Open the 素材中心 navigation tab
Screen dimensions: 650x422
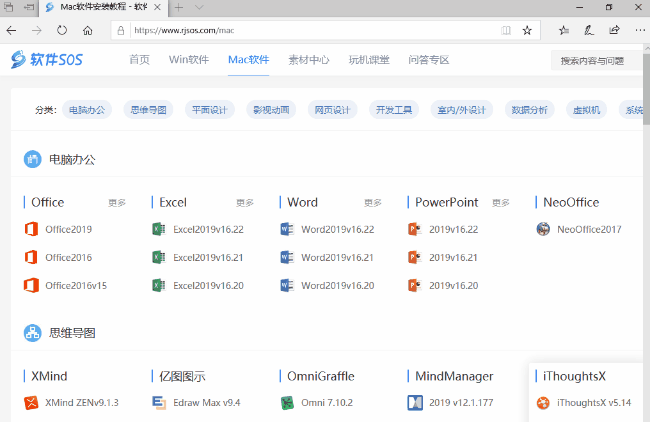pos(309,60)
